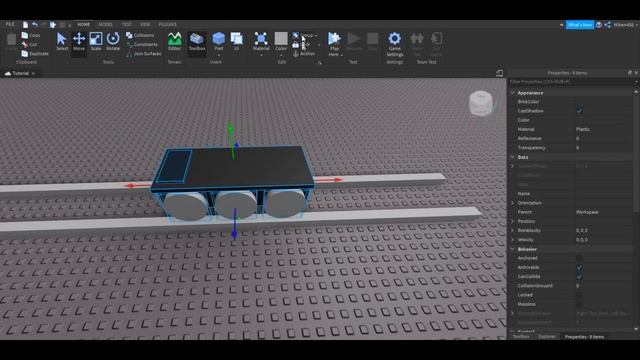This screenshot has height=360, width=640.
Task: Collapse the Appearance section
Action: 513,93
